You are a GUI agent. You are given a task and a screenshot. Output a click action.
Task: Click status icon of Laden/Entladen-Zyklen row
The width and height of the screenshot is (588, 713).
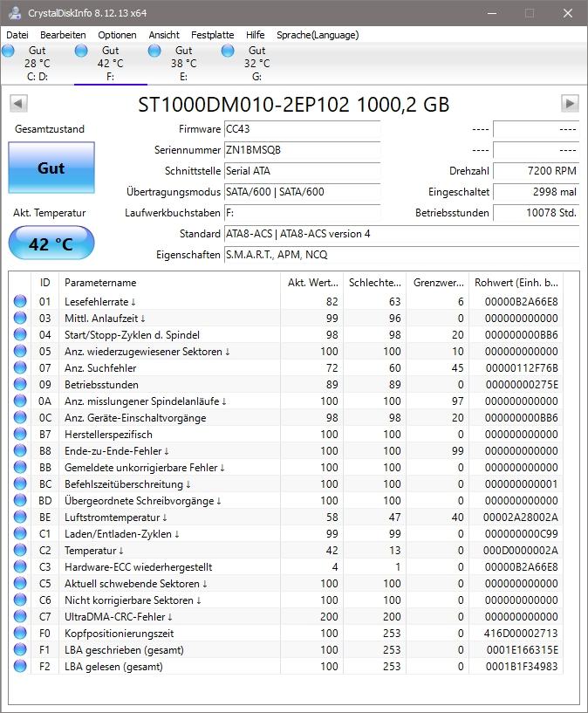pos(20,534)
